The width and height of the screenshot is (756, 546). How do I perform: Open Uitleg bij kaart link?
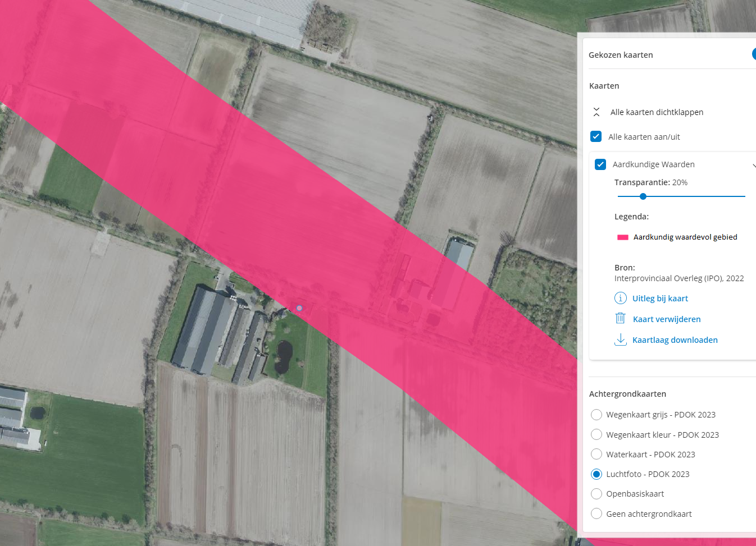[x=660, y=299]
